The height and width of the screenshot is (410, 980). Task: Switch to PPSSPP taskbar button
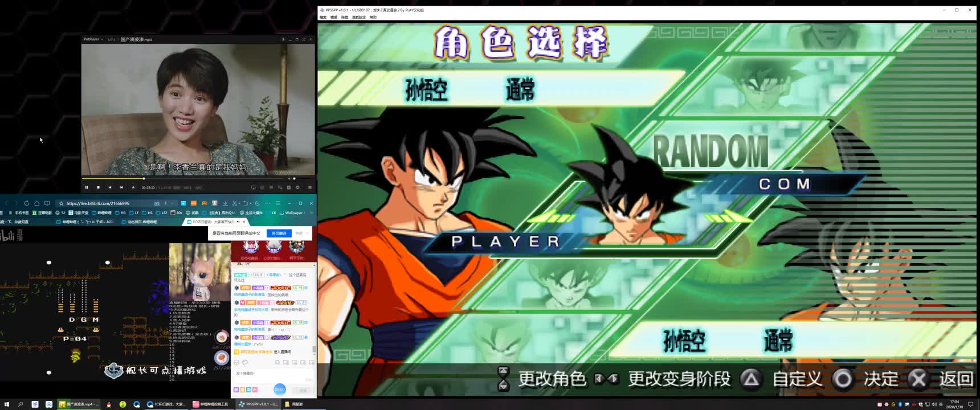259,404
